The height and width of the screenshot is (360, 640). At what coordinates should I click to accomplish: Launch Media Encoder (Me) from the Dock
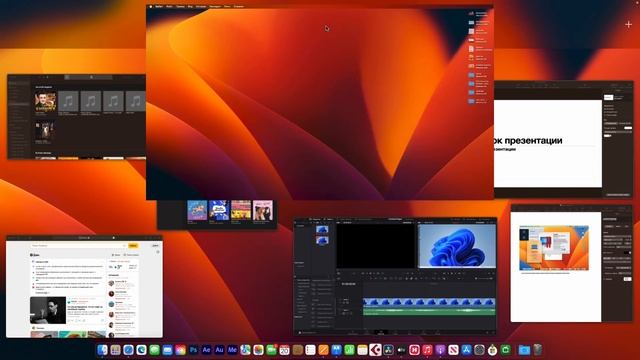[x=232, y=350]
